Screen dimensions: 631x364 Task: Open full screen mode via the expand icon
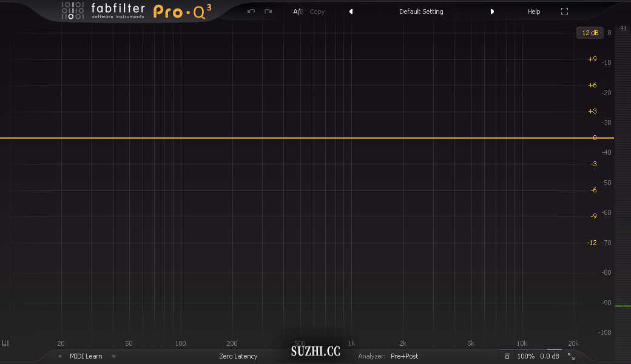[564, 11]
